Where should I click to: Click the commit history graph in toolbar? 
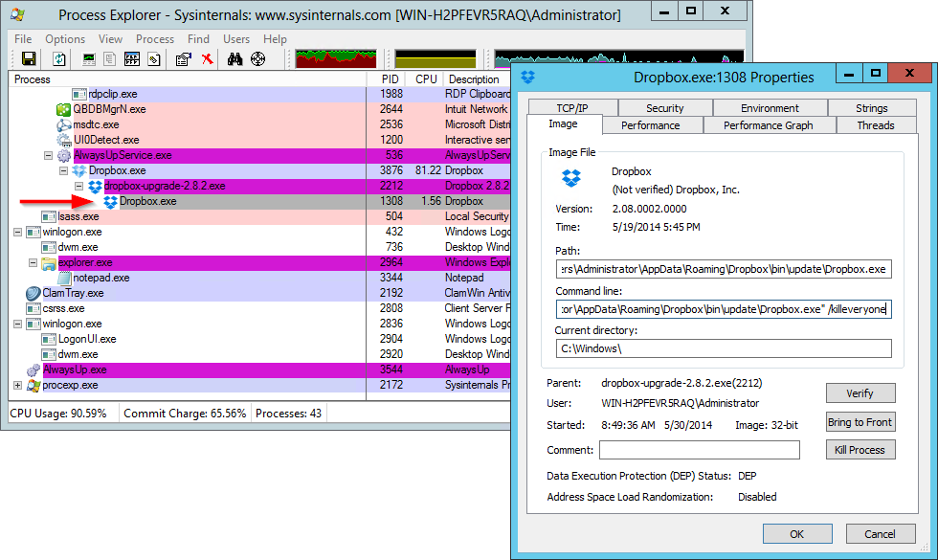(x=435, y=58)
